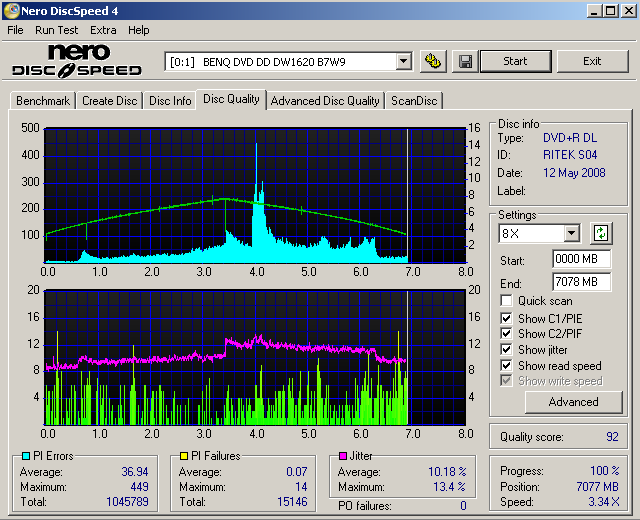Switch to the ScanDisc tab
This screenshot has height=520, width=640.
tap(414, 101)
